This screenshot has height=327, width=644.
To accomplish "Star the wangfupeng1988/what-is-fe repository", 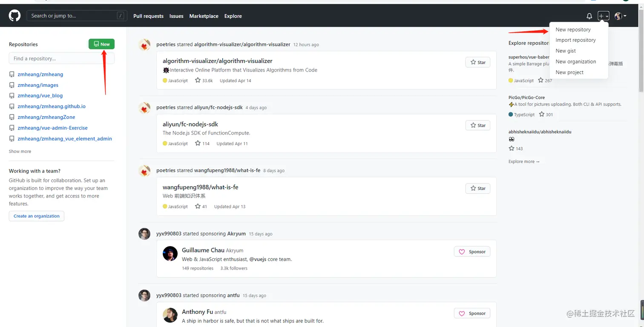I will point(477,188).
